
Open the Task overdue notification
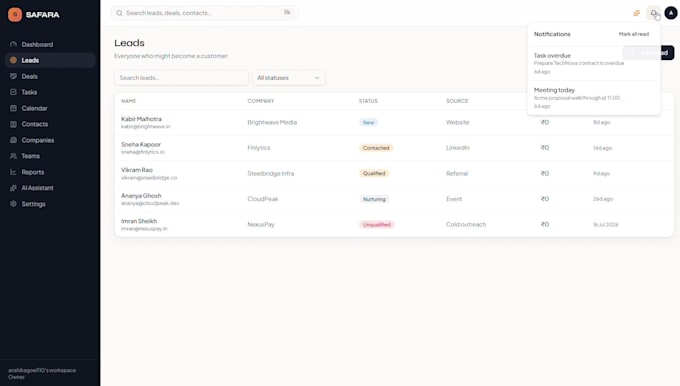tap(594, 63)
